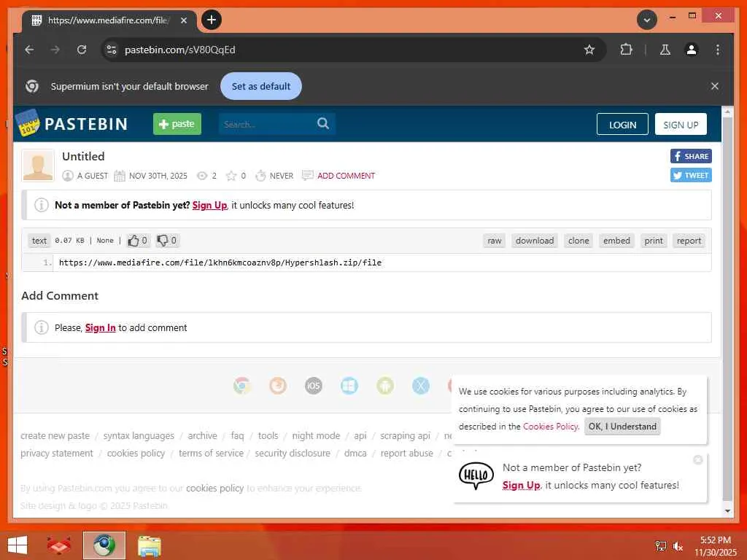Open the Windows Start button

18,545
